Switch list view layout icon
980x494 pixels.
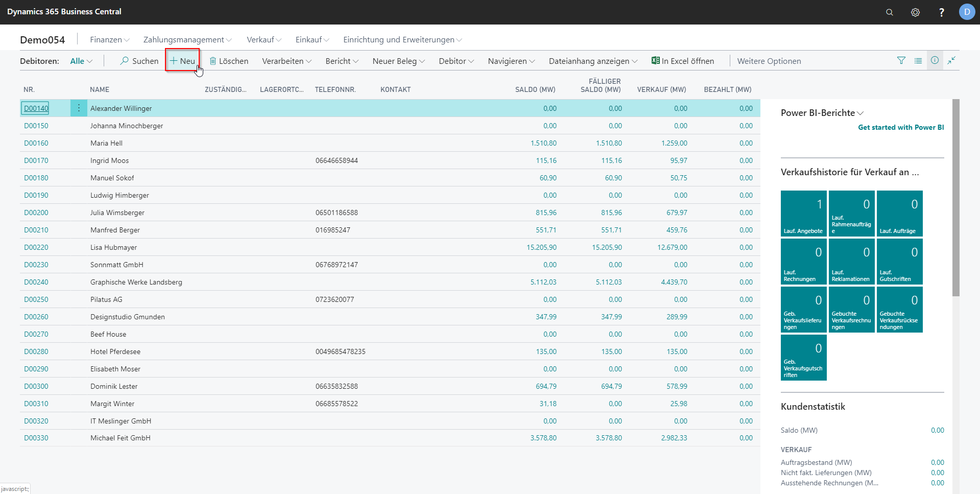tap(918, 60)
